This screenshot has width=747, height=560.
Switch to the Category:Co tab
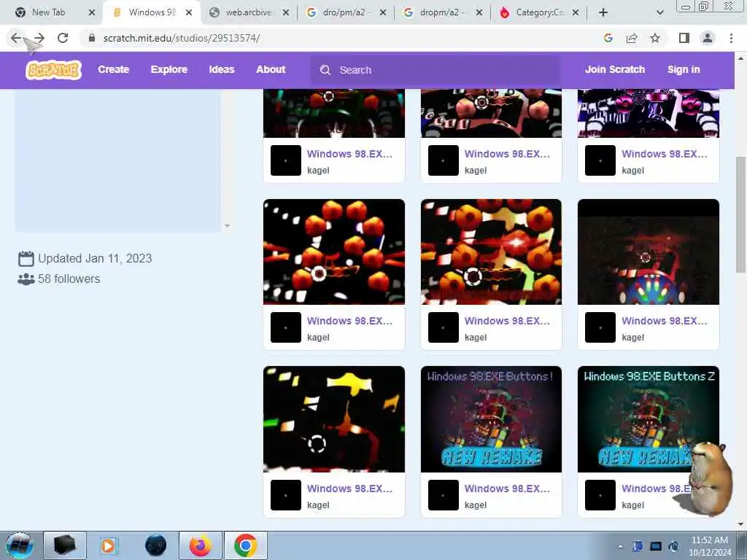pyautogui.click(x=538, y=12)
